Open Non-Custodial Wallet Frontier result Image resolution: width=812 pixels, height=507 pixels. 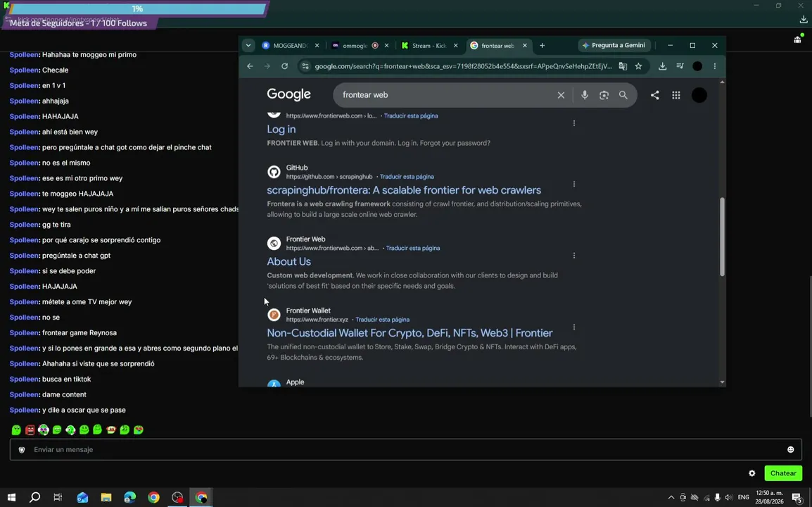(410, 333)
